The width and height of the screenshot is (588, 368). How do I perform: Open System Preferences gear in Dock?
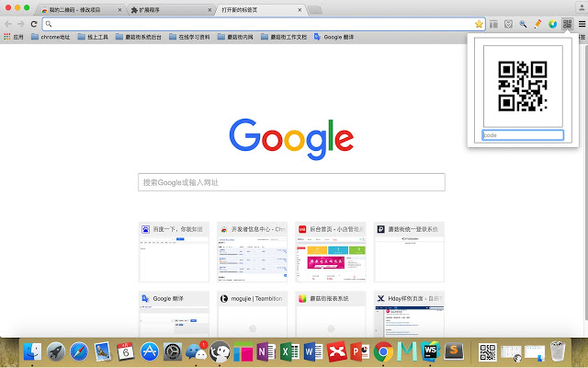click(173, 351)
